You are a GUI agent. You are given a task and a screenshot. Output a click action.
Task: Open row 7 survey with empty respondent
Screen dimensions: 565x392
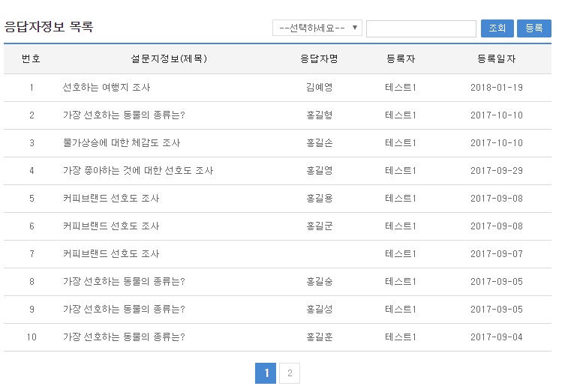coord(111,254)
